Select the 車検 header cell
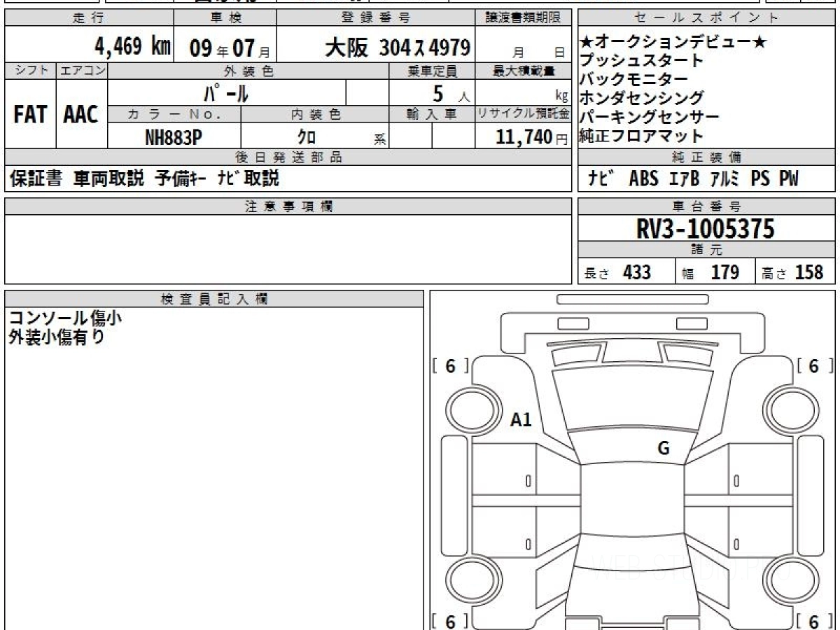840x630 pixels. click(x=225, y=18)
